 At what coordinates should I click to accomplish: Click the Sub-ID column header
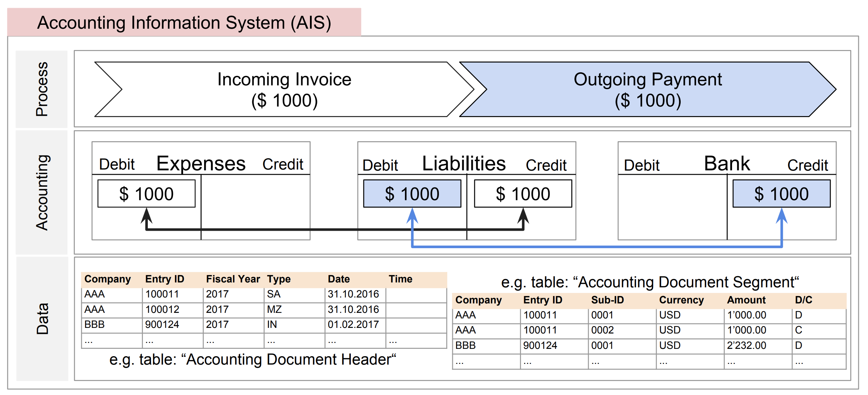[607, 300]
